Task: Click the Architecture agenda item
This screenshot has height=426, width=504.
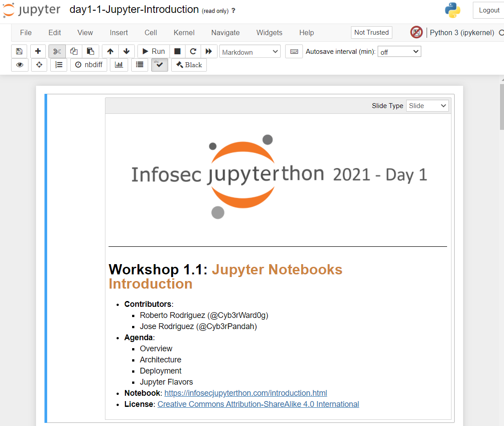Action: 161,360
